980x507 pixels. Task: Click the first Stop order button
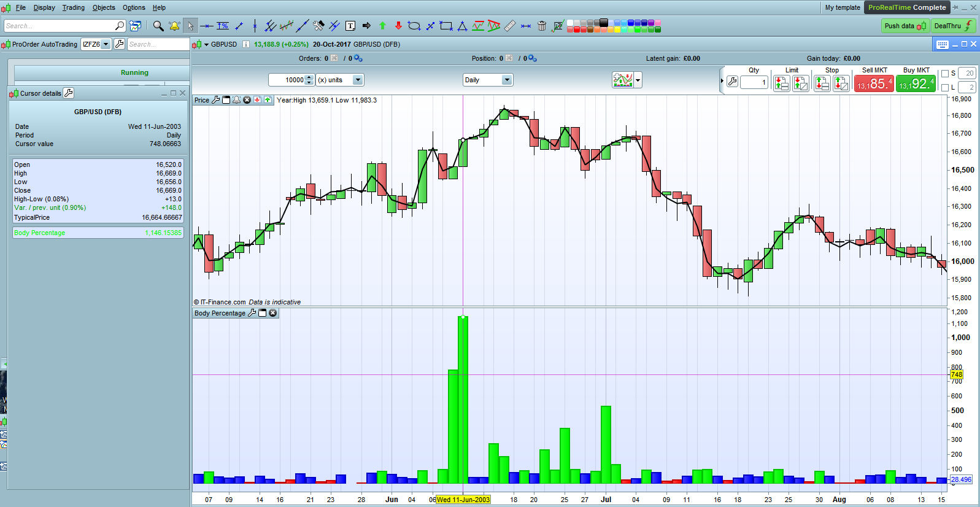click(x=822, y=83)
